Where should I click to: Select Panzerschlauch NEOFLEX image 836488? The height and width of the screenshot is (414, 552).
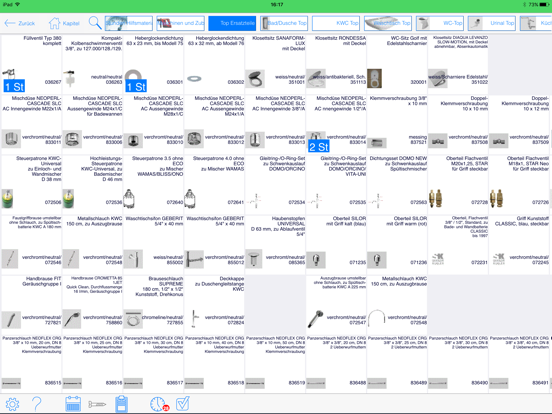[x=315, y=383]
